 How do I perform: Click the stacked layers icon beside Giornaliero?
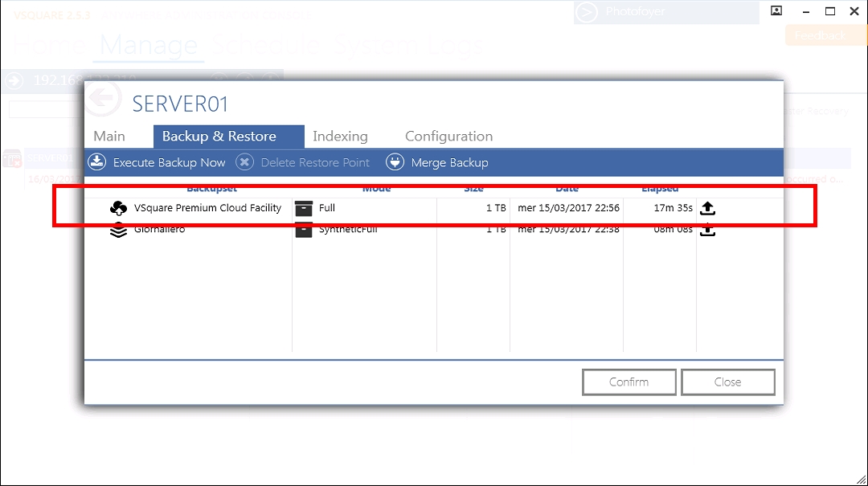point(118,231)
